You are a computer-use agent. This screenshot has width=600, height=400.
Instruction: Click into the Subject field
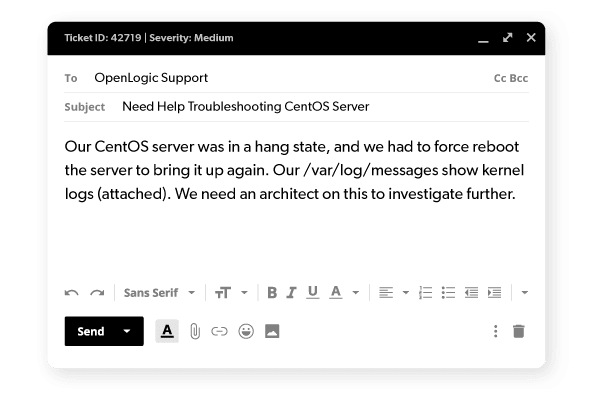tap(297, 107)
